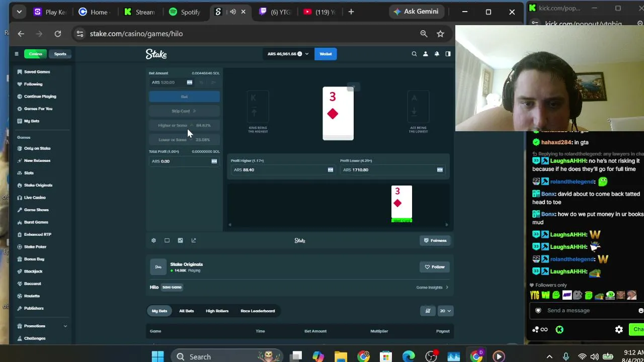
Task: Open Windows Start menu
Action: (x=157, y=357)
